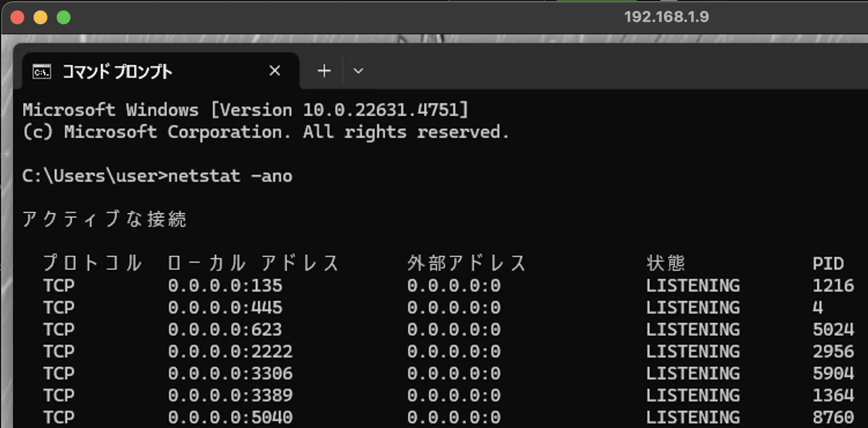Image resolution: width=868 pixels, height=428 pixels.
Task: Click PID value 5024
Action: [x=833, y=330]
